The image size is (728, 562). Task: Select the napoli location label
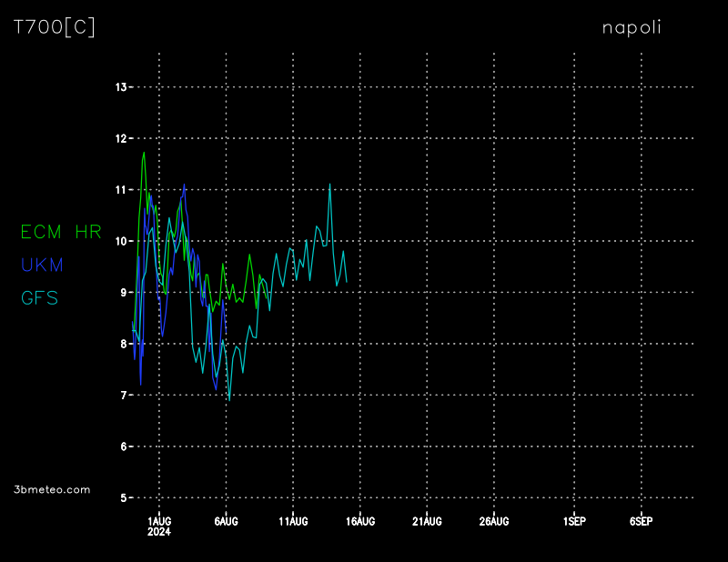click(632, 27)
